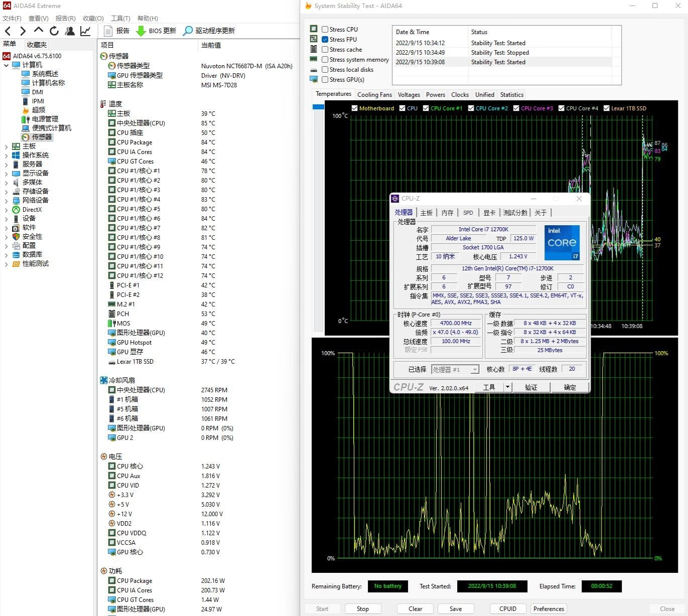Expand the 操作系统 tree node
The height and width of the screenshot is (616, 688).
[x=6, y=155]
